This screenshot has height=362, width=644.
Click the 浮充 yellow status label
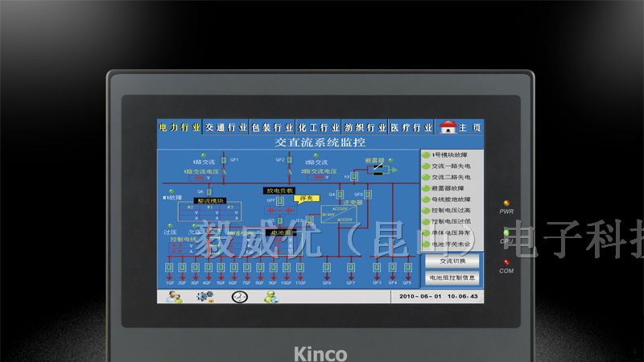pyautogui.click(x=307, y=199)
